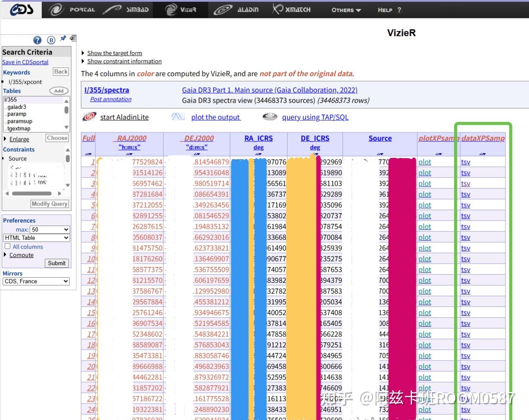This screenshot has width=529, height=420.
Task: Toggle the All columns checkbox
Action: (x=7, y=246)
